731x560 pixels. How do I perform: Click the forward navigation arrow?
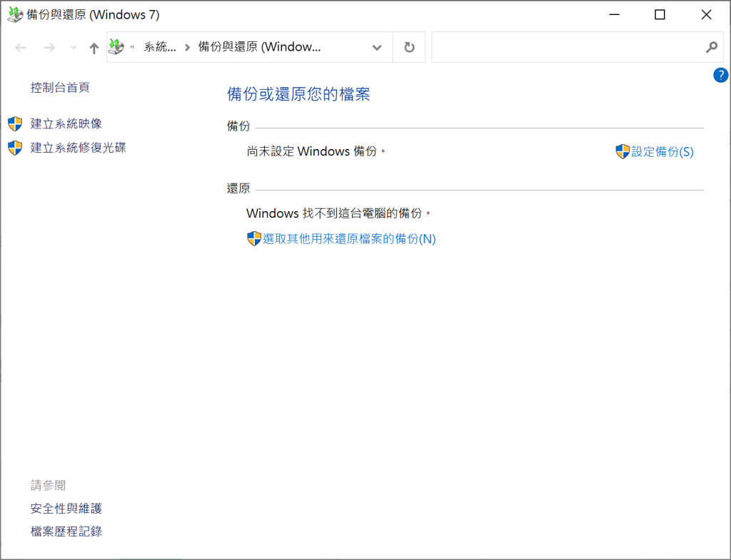49,48
